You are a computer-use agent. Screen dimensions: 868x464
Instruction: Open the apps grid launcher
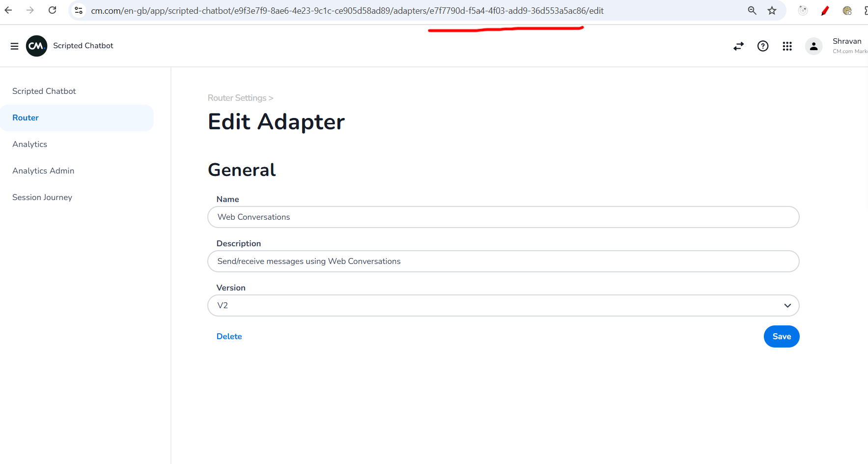click(x=787, y=46)
